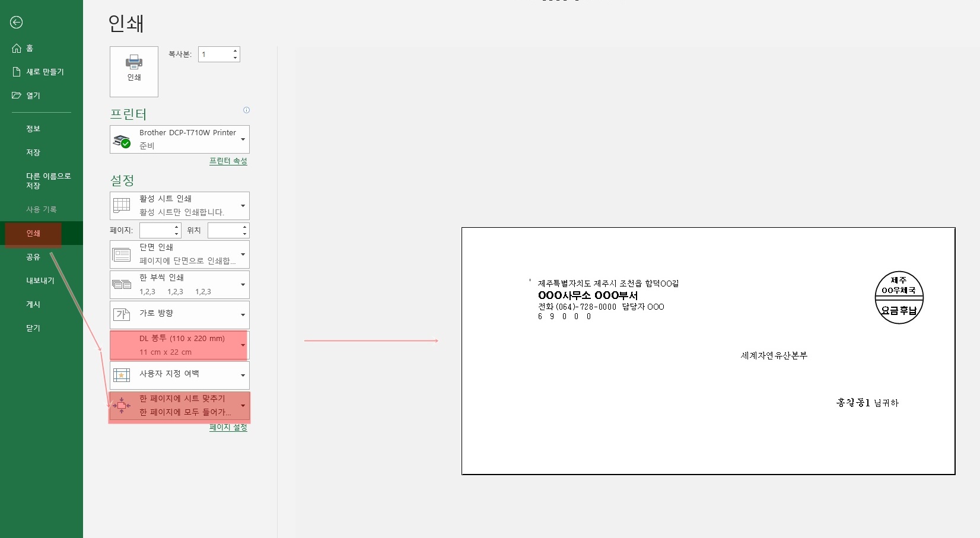Open the 홈 (Home) menu item
Image resolution: width=980 pixels, height=538 pixels.
tap(30, 48)
